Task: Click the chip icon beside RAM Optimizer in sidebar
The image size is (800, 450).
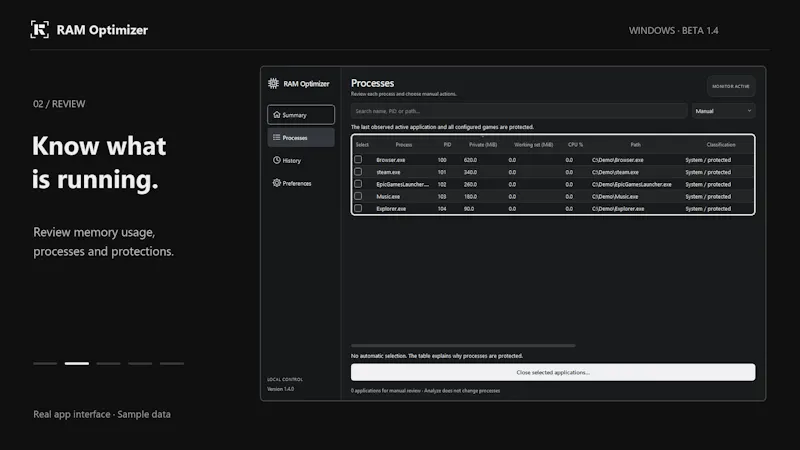Action: [273, 83]
